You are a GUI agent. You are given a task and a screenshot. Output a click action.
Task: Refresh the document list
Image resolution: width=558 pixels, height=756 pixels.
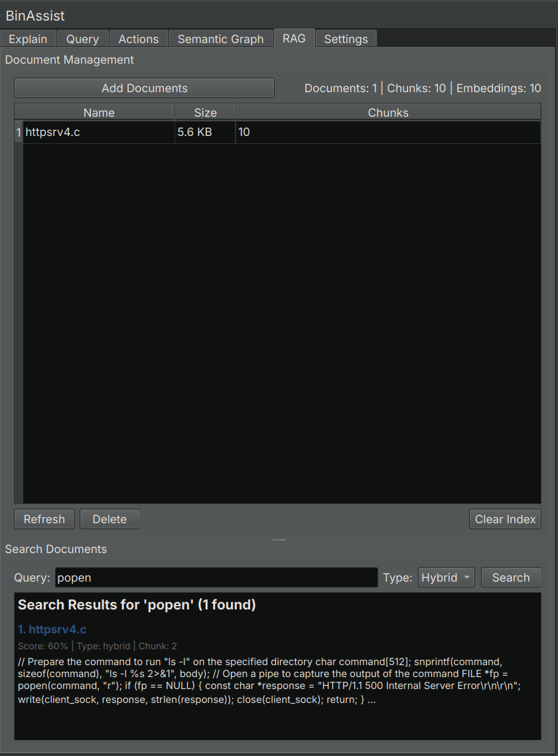tap(44, 519)
